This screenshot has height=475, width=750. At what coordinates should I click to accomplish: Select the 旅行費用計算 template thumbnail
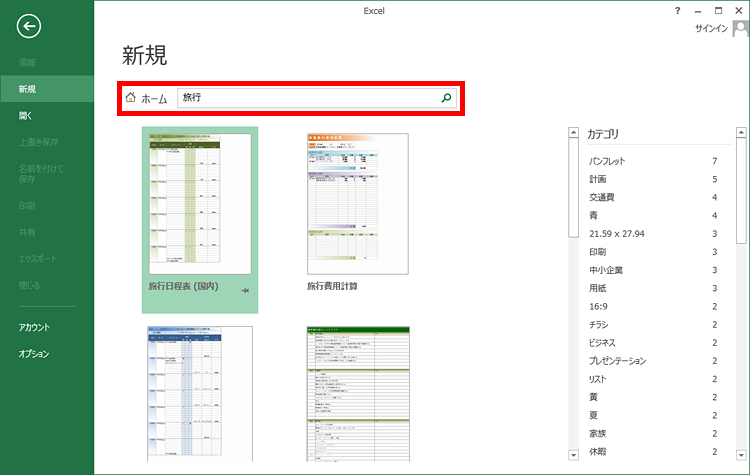click(357, 203)
